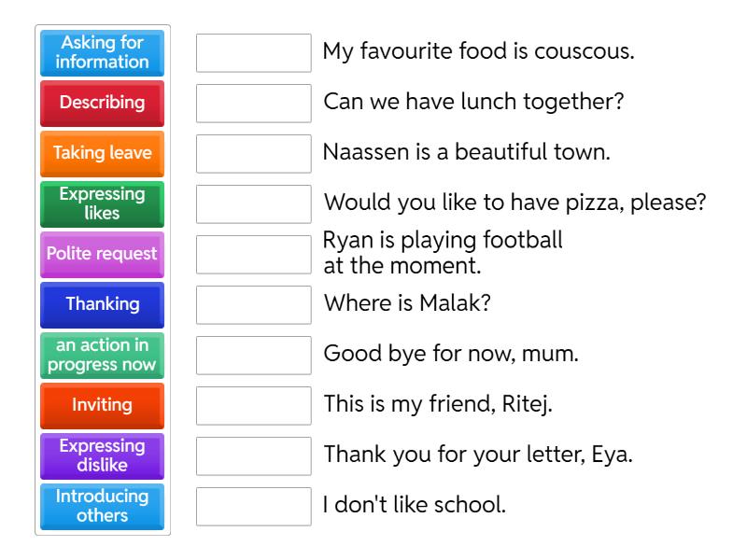Click the box beside 'Would you like to have pizza'

(x=254, y=204)
